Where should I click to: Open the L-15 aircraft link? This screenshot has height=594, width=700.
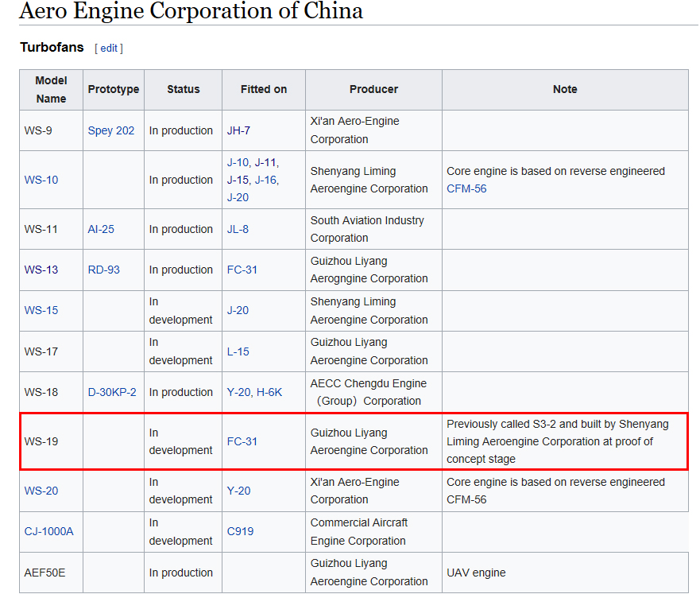tap(238, 351)
